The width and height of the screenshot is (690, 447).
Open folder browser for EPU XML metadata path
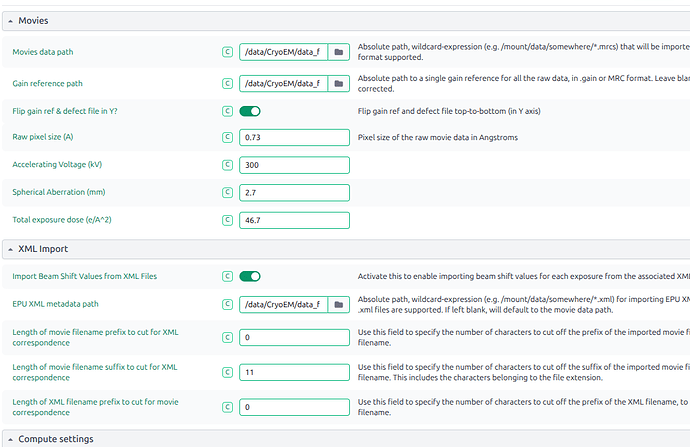tap(339, 304)
